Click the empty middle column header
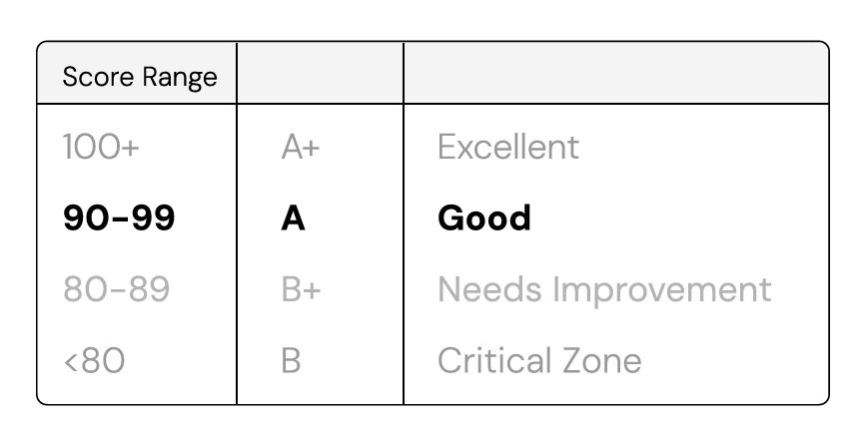Screen dimensions: 868x434 [320, 73]
